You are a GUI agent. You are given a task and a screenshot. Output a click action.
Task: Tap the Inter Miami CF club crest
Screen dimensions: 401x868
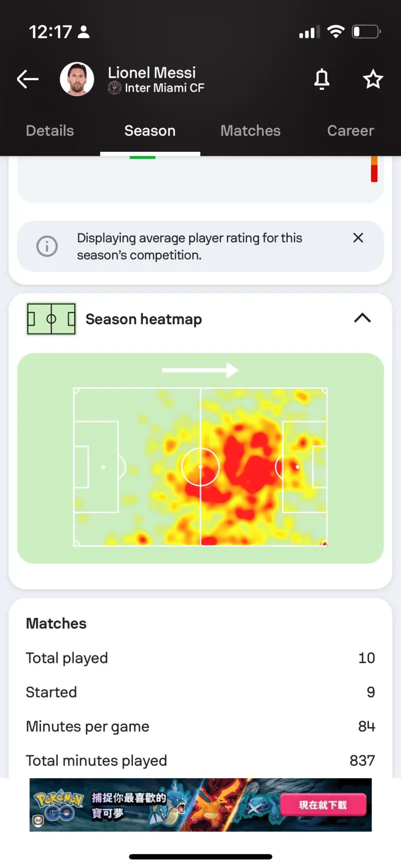pos(114,88)
